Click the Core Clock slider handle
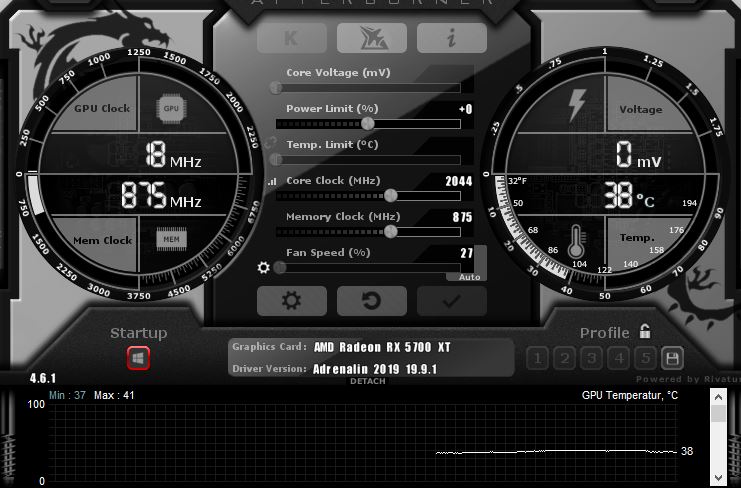741x488 pixels. tap(390, 195)
